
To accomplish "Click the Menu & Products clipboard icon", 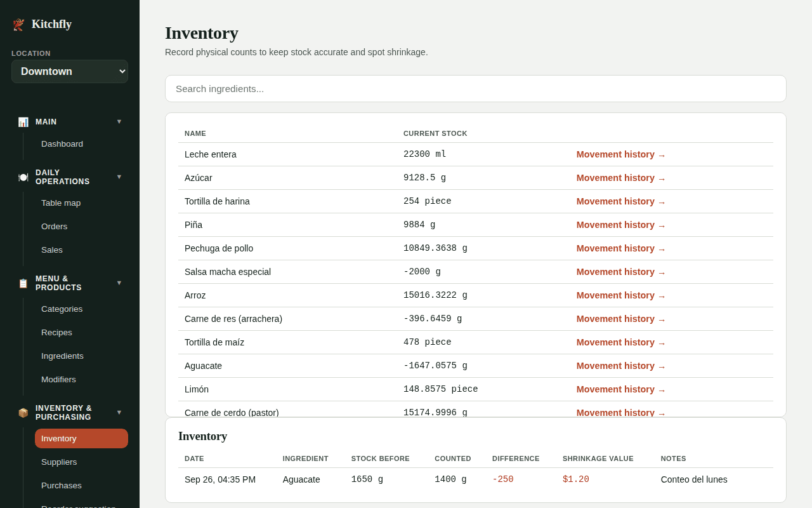I will tap(23, 283).
